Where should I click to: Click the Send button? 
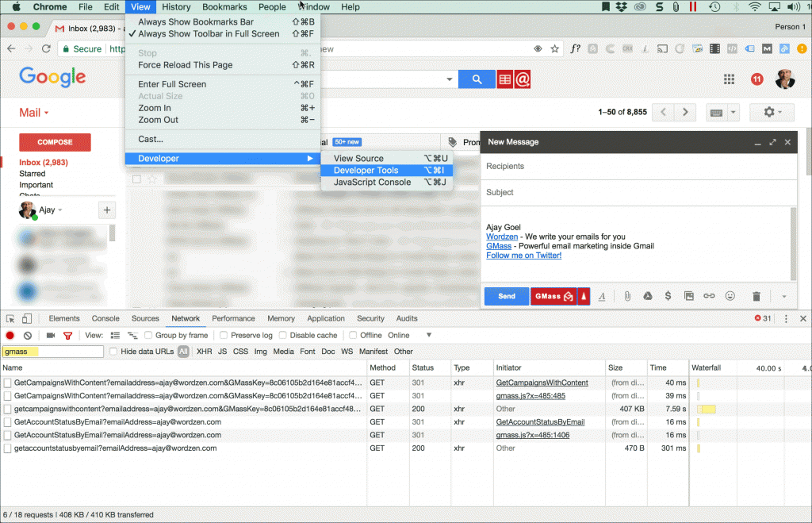507,296
